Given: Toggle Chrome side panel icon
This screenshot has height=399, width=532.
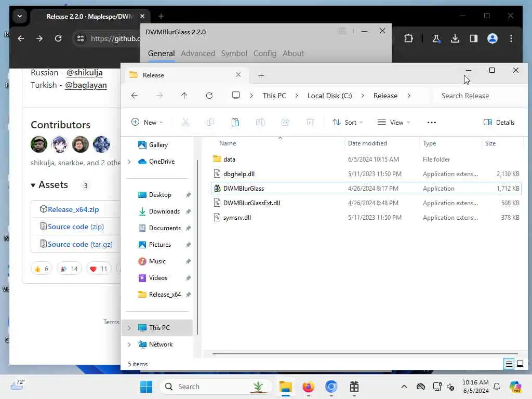Looking at the screenshot, I should point(474,38).
